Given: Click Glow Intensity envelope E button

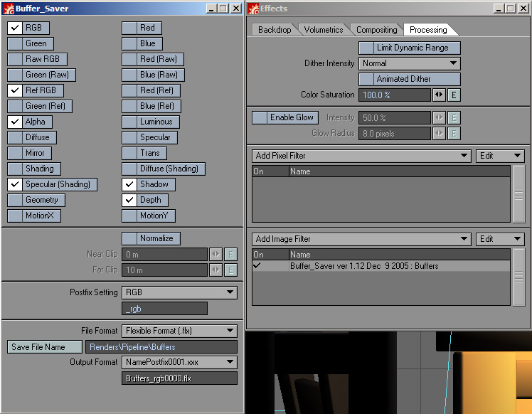Looking at the screenshot, I should [454, 118].
